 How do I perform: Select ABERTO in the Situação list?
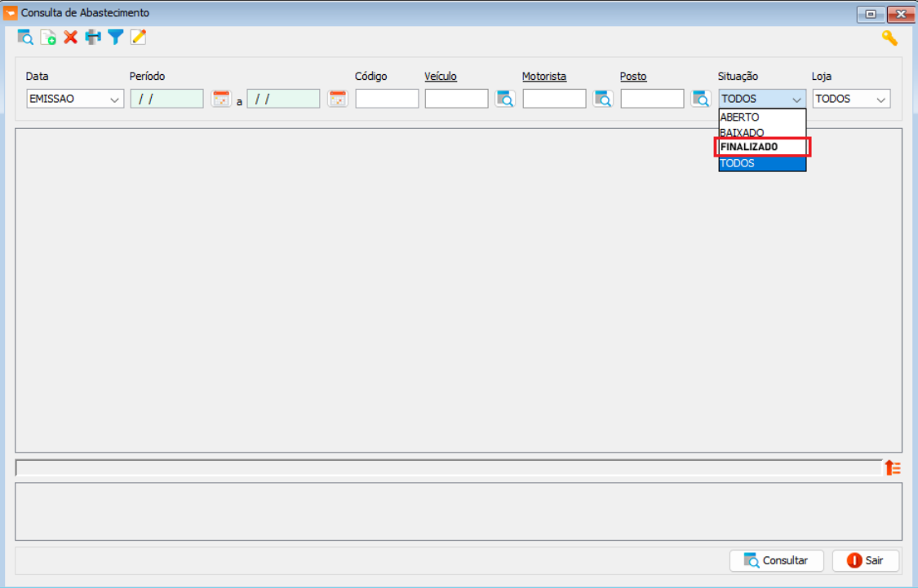(761, 117)
